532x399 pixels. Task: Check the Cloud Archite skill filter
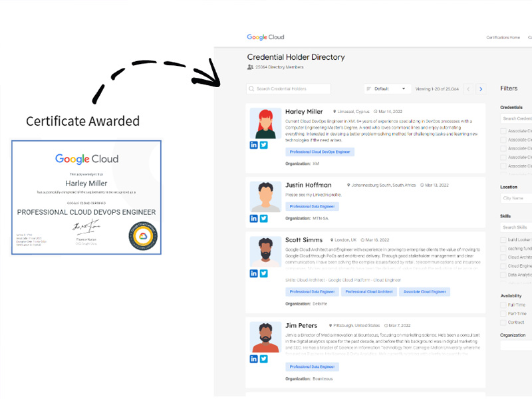pos(503,257)
